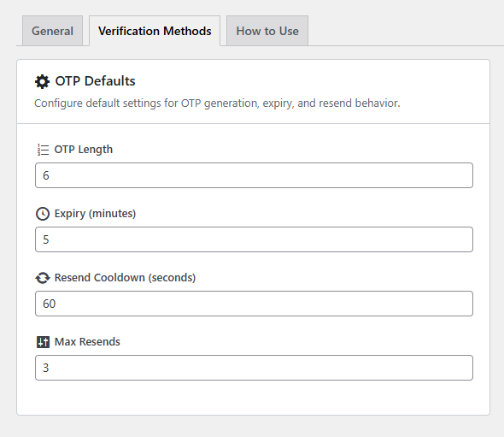Viewport: 504px width, 437px height.
Task: Select the Verification Methods tab
Action: [155, 31]
